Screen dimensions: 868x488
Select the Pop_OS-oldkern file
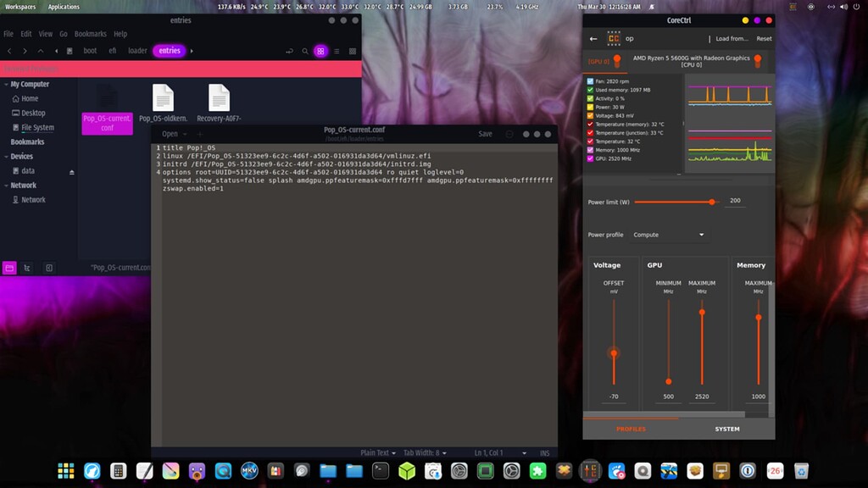(164, 103)
